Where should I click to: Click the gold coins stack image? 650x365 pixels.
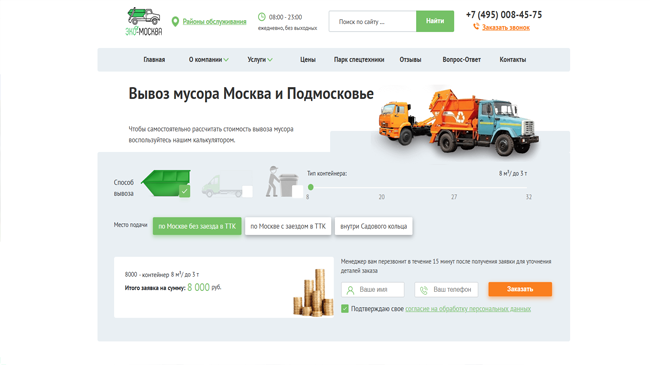[x=313, y=292]
